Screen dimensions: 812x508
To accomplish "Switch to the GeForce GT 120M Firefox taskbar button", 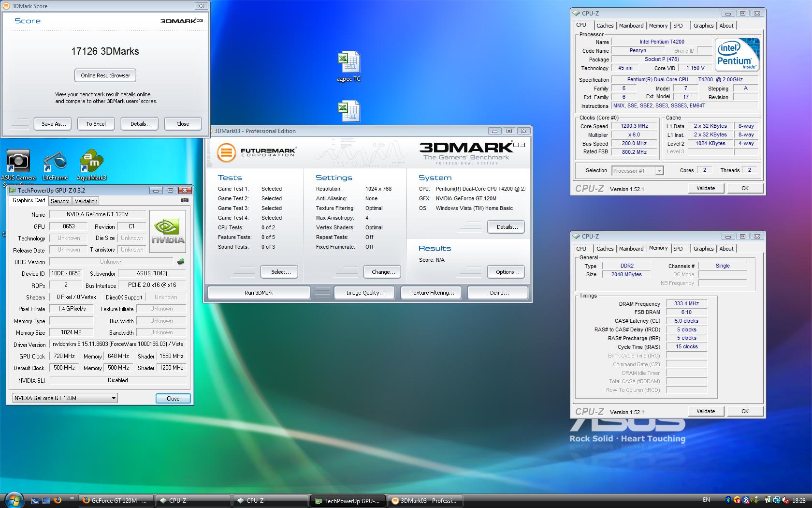I will [x=116, y=501].
